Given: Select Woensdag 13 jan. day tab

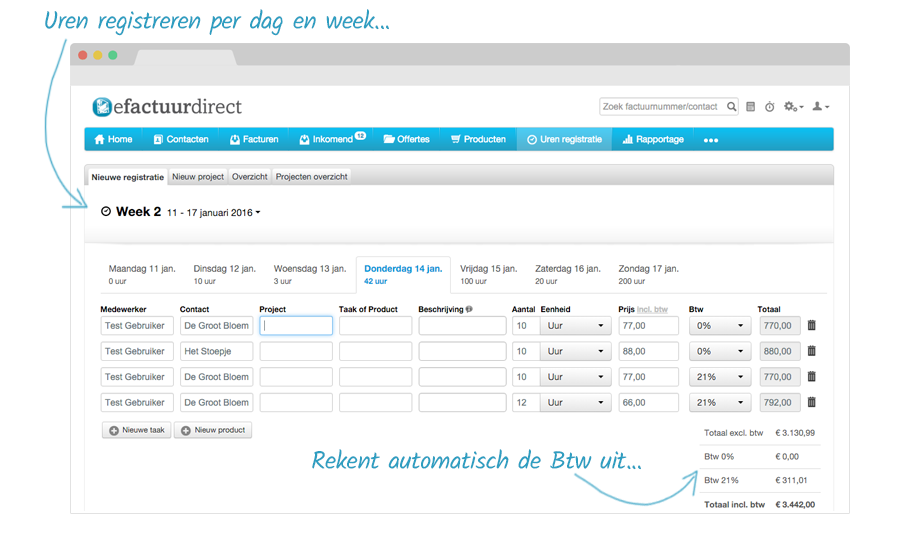Looking at the screenshot, I should (x=310, y=274).
